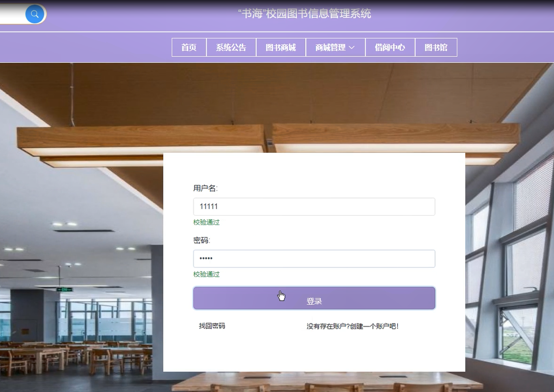Click the 校验通过 message under 用户名
The image size is (554, 392).
pos(206,222)
